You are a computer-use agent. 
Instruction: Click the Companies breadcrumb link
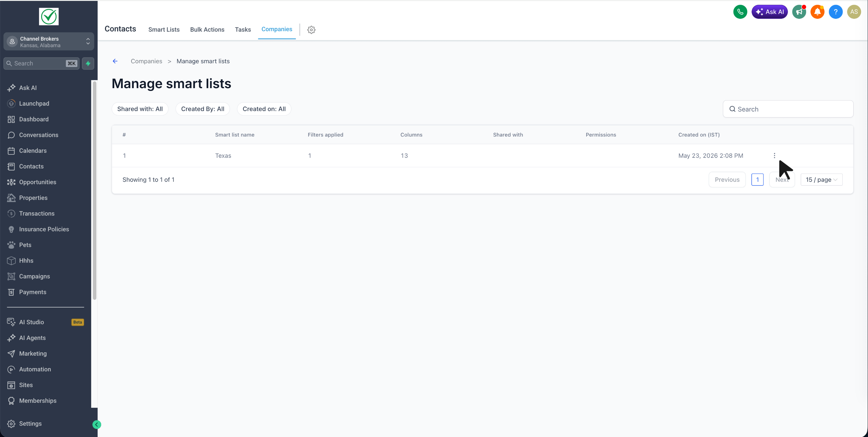(x=146, y=61)
